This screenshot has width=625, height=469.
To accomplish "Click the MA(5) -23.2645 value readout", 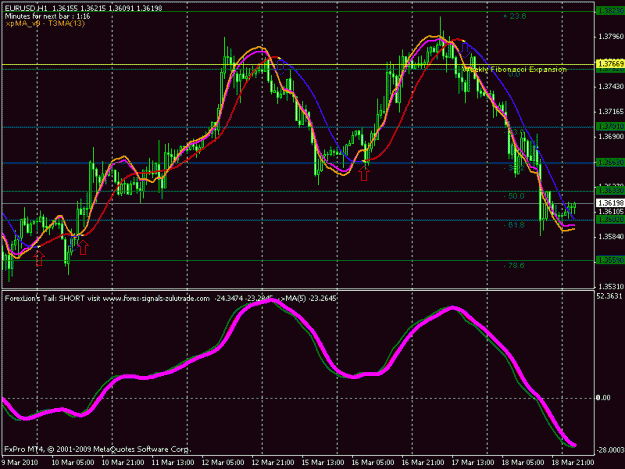I will coord(312,298).
